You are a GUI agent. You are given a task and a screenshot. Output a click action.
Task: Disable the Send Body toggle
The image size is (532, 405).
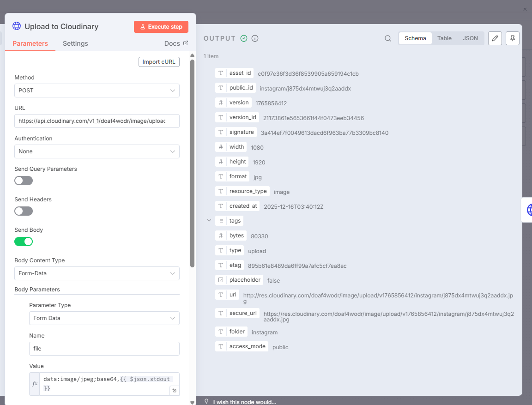[24, 242]
